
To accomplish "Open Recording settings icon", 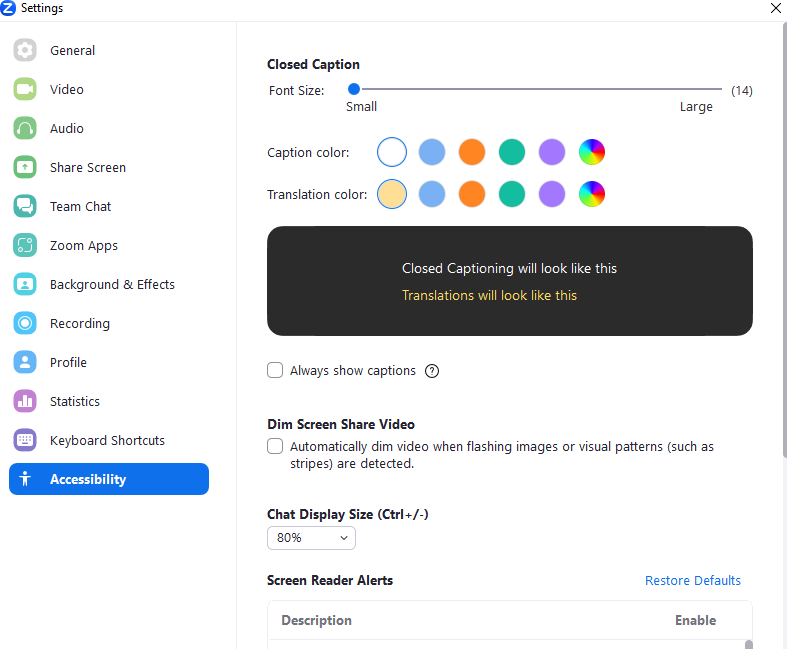I will pos(25,323).
